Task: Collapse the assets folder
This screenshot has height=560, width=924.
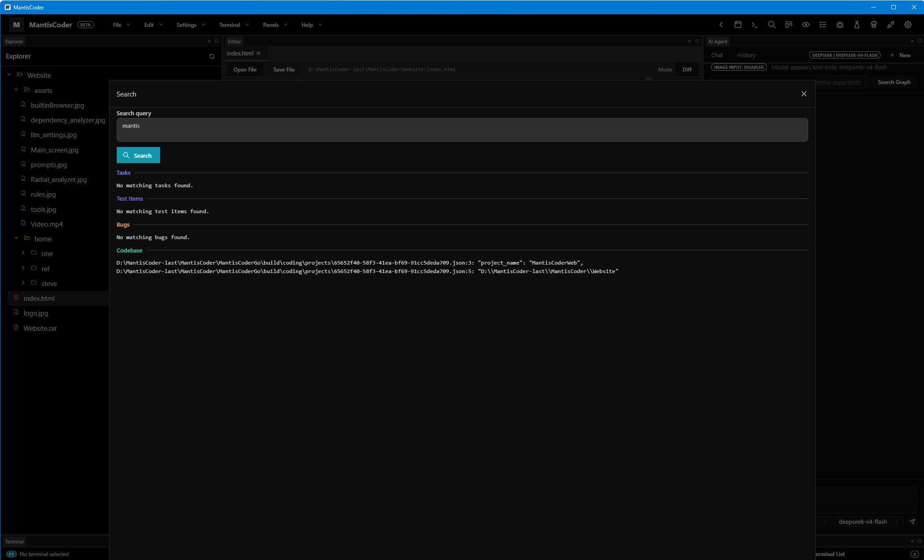Action: (x=16, y=90)
